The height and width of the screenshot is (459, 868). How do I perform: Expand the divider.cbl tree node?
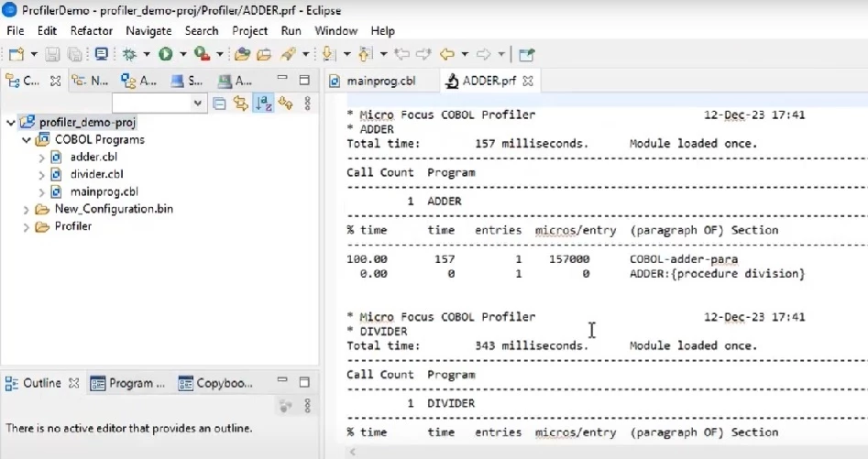[41, 175]
